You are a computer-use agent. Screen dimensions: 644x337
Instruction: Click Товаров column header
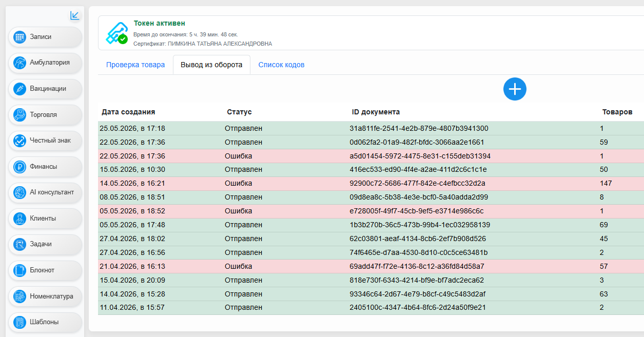tap(617, 112)
